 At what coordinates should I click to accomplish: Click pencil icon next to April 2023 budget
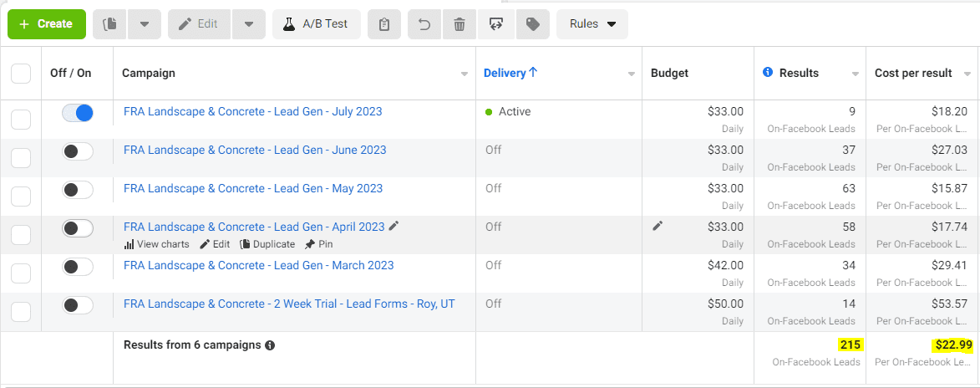click(x=658, y=226)
